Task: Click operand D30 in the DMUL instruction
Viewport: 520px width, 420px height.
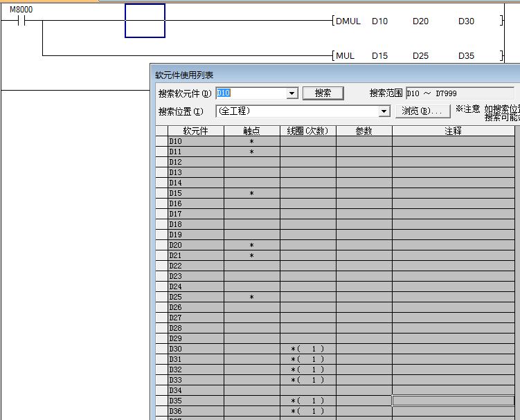Action: (466, 21)
